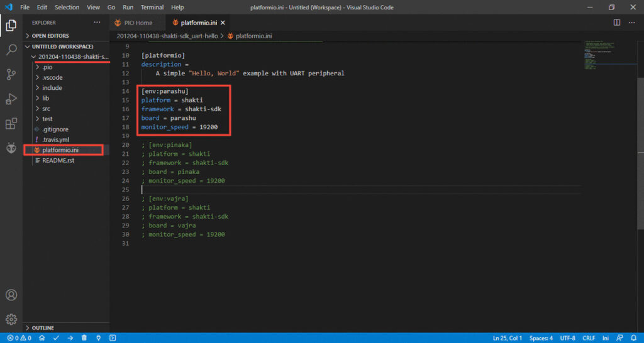
Task: Open the Go menu
Action: click(111, 8)
